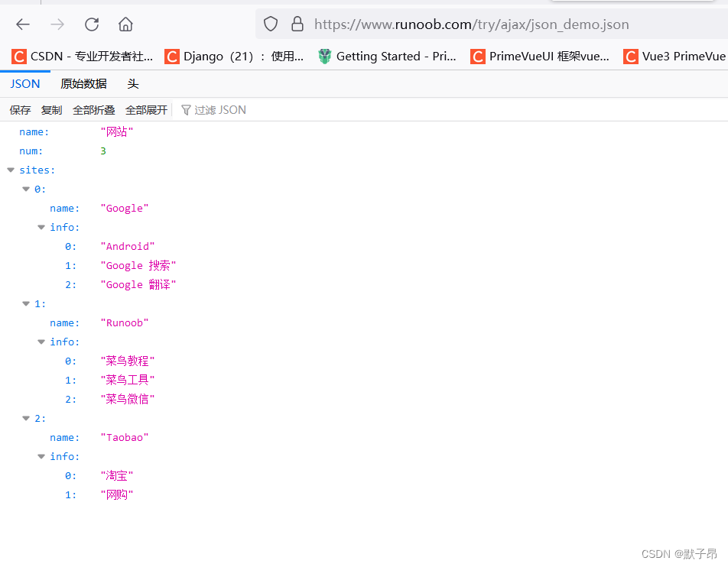The height and width of the screenshot is (567, 728).
Task: Click the filter funnel icon
Action: pyautogui.click(x=186, y=110)
